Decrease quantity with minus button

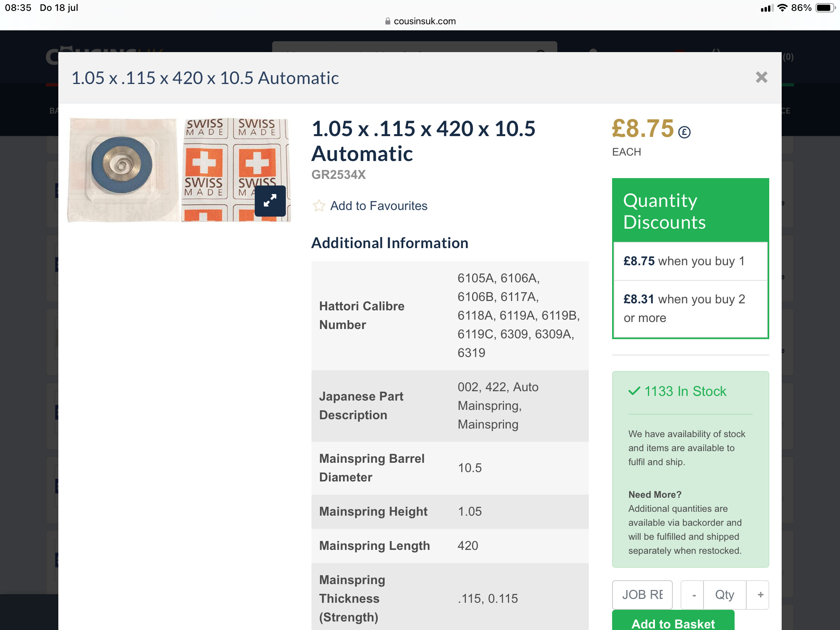pos(693,595)
